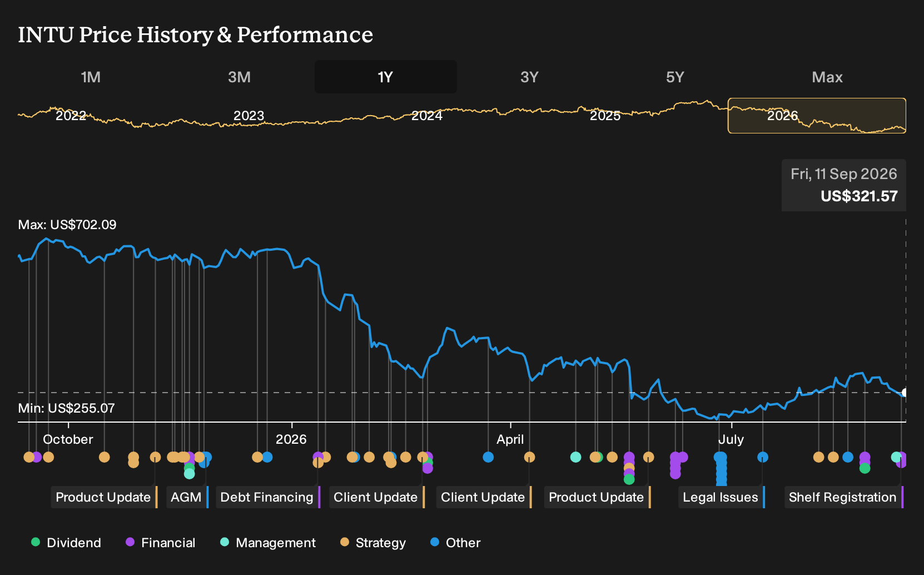Click the 2024 label on overview chart
The image size is (924, 575).
click(427, 116)
